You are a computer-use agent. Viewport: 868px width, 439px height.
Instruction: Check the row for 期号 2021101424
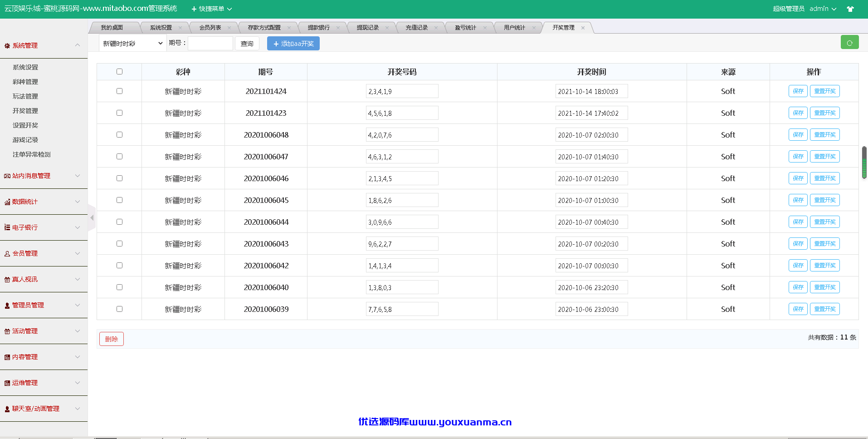[x=119, y=91]
